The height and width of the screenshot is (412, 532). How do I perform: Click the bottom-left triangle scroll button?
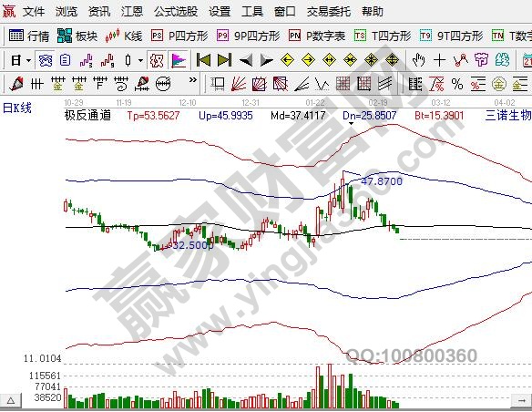[x=11, y=401]
